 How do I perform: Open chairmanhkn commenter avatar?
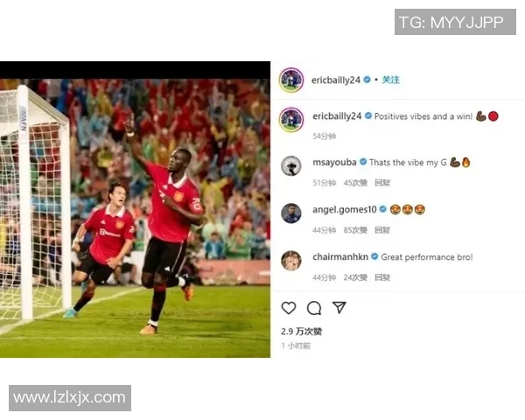[291, 260]
